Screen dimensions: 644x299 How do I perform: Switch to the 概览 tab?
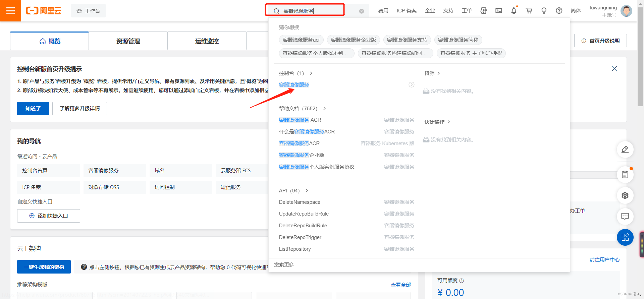[x=50, y=41]
